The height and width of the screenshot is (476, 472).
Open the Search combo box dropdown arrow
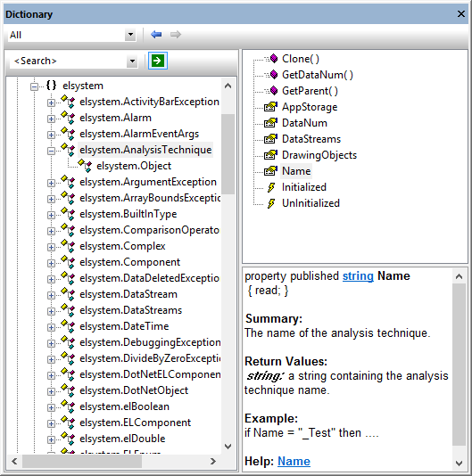(x=132, y=61)
